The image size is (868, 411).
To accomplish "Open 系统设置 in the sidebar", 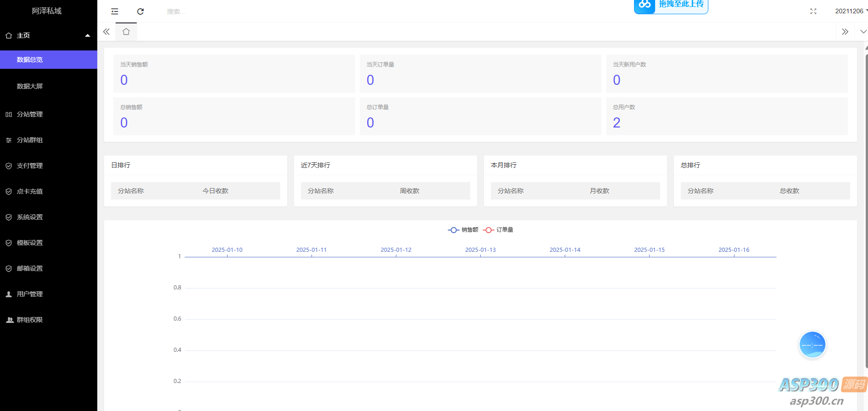I will tap(30, 217).
